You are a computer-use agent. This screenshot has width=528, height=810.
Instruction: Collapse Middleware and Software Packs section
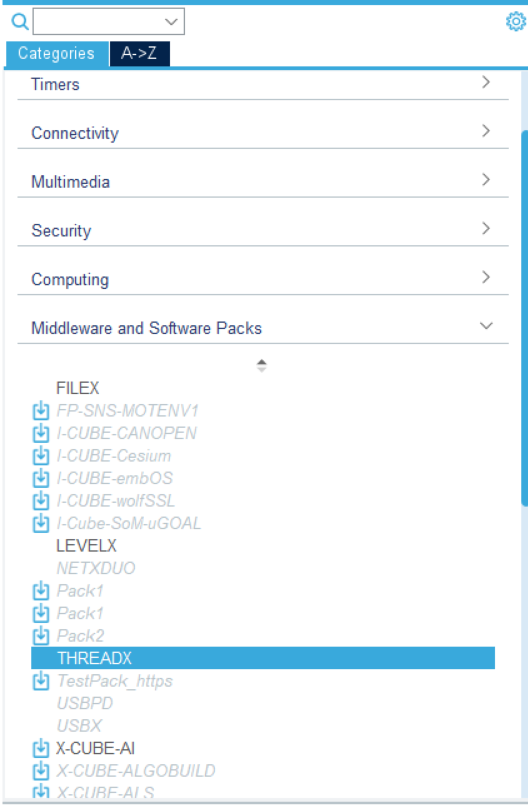(263, 328)
